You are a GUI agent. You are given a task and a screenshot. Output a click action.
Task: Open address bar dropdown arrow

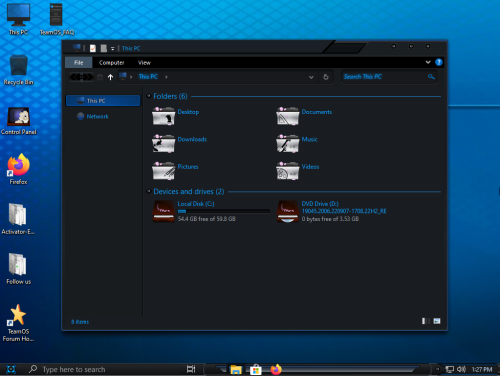[x=311, y=77]
